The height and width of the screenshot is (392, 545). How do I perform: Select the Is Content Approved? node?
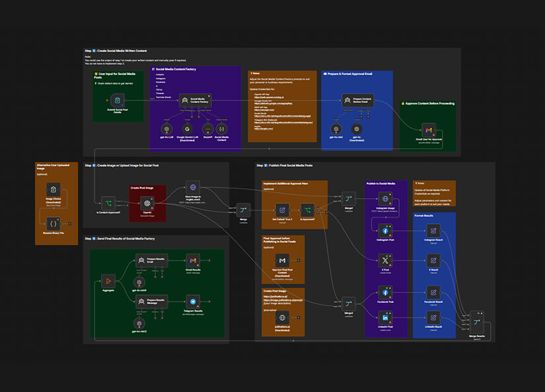[x=108, y=203]
